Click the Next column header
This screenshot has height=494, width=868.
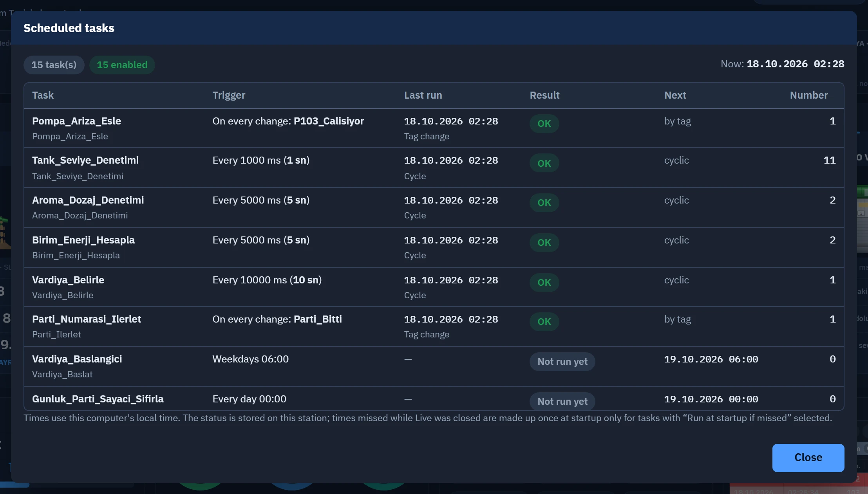(675, 95)
